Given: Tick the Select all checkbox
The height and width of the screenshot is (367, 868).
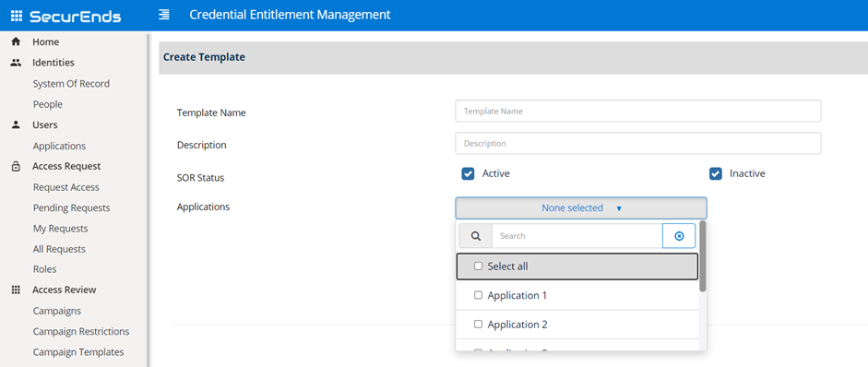Looking at the screenshot, I should click(x=479, y=266).
